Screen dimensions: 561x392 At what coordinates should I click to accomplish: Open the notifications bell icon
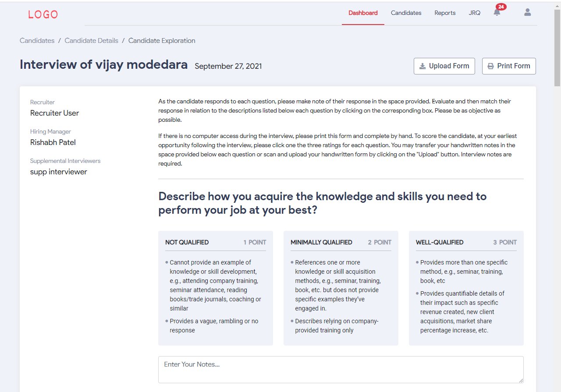(497, 13)
